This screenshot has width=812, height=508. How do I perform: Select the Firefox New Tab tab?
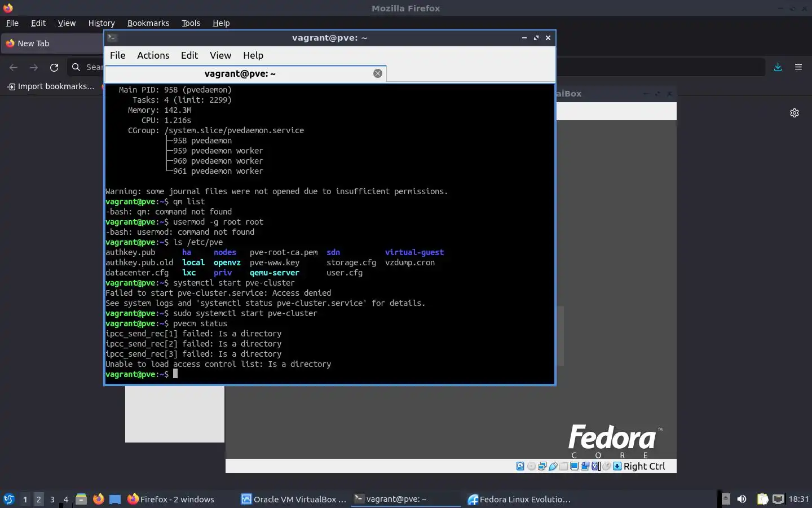pyautogui.click(x=52, y=43)
